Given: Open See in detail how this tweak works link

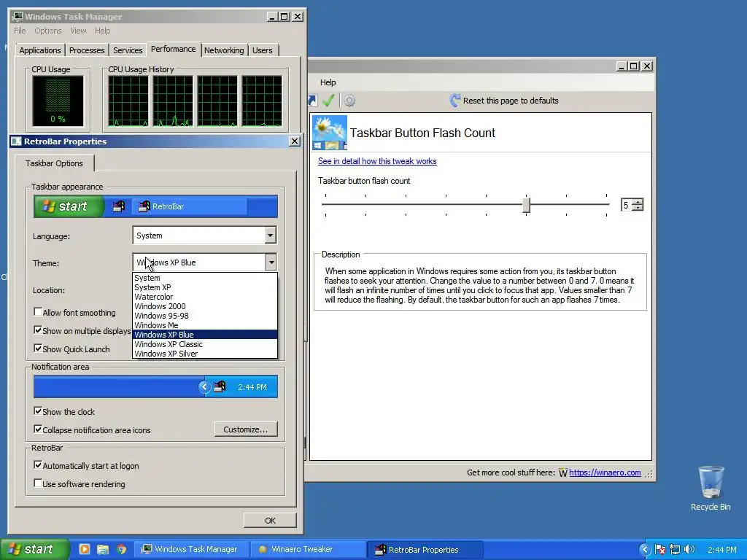Looking at the screenshot, I should (377, 161).
